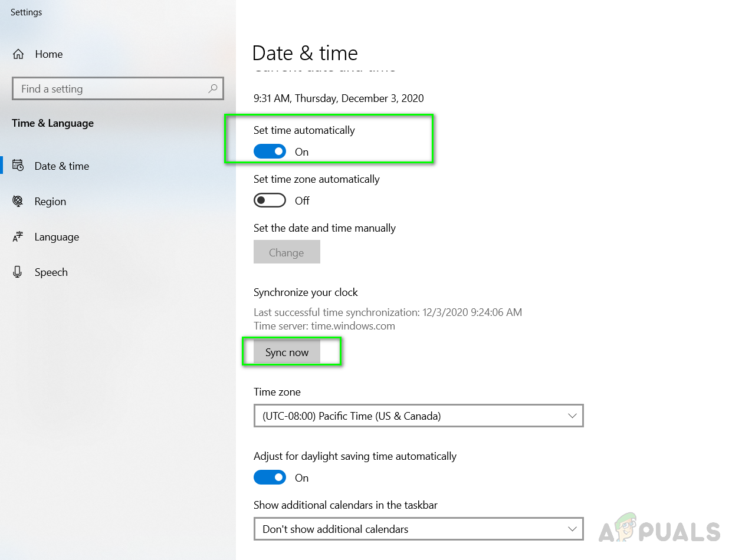Enable Set time zone automatically switch
The image size is (732, 560).
pos(270,200)
